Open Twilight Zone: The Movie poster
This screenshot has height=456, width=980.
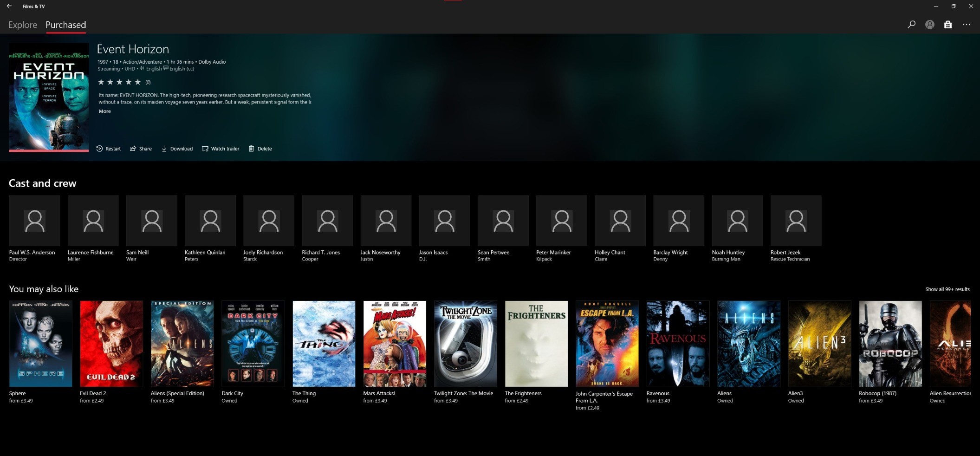click(x=466, y=344)
